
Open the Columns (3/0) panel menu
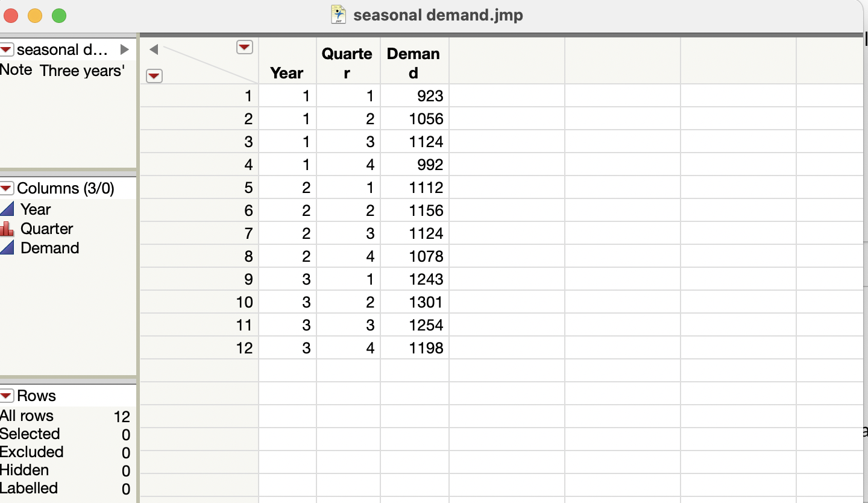pos(7,188)
